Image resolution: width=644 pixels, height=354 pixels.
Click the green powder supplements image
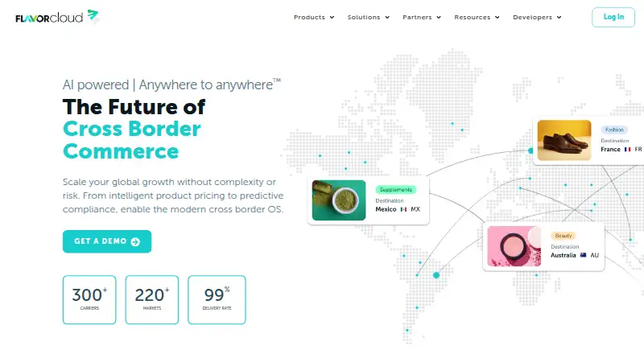tap(339, 200)
